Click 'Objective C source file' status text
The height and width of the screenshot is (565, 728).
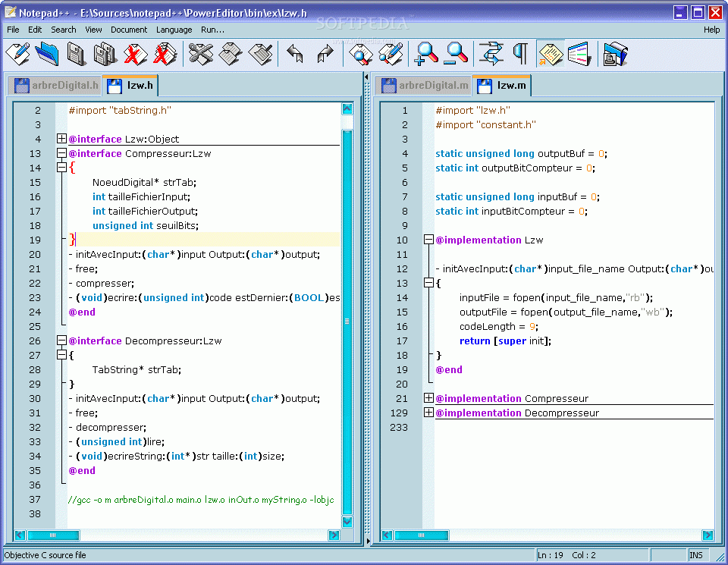pyautogui.click(x=45, y=555)
